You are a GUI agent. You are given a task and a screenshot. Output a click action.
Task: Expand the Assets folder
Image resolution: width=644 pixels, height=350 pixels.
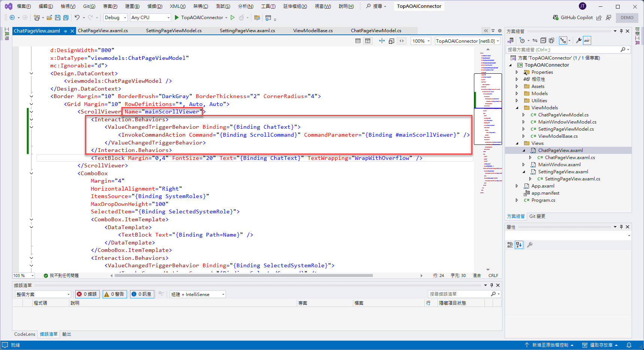(517, 86)
